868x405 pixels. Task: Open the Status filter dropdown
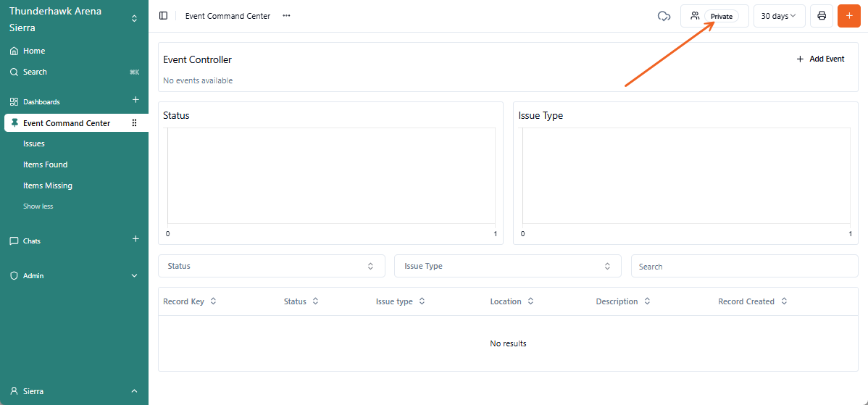pos(271,266)
